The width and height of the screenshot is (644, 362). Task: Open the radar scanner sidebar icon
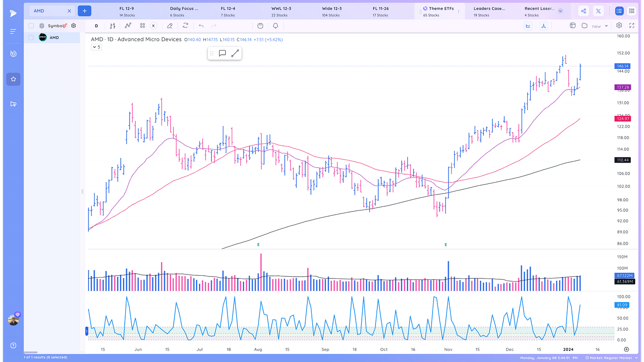[13, 54]
